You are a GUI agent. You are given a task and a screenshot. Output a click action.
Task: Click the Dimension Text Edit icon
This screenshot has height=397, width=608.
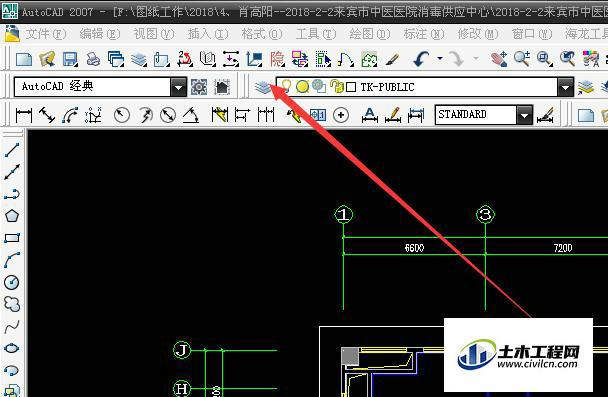[x=393, y=115]
